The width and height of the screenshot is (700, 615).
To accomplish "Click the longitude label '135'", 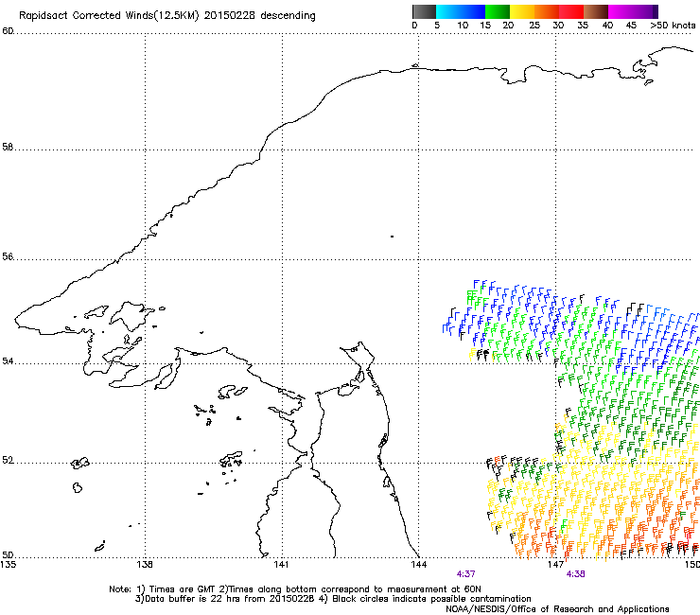I will click(x=8, y=565).
